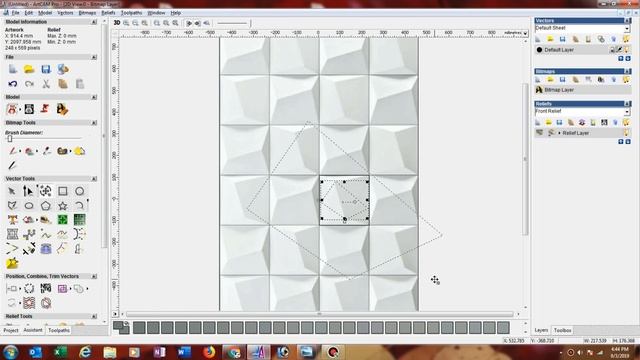
Task: Select the Create Ellipse tool
Action: click(29, 205)
